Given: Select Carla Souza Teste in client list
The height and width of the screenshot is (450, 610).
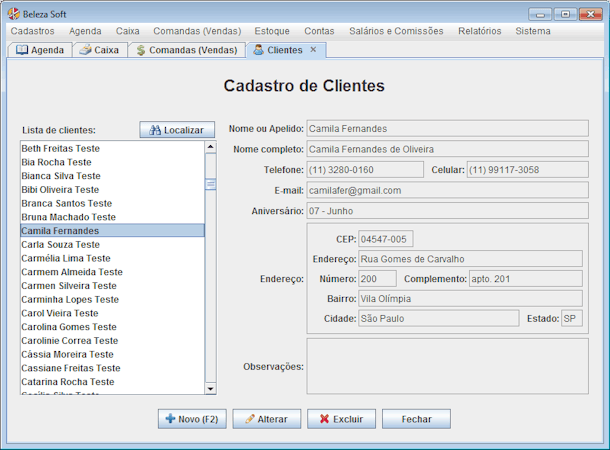Looking at the screenshot, I should coord(112,245).
